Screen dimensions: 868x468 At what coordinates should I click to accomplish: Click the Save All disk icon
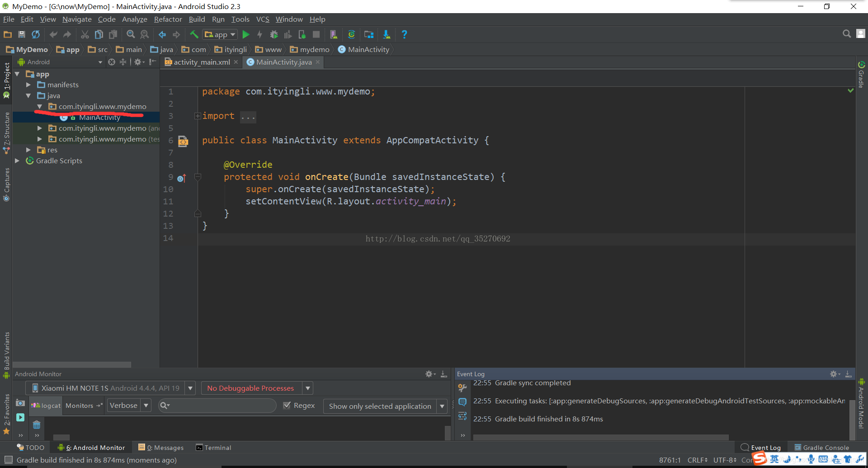tap(21, 34)
